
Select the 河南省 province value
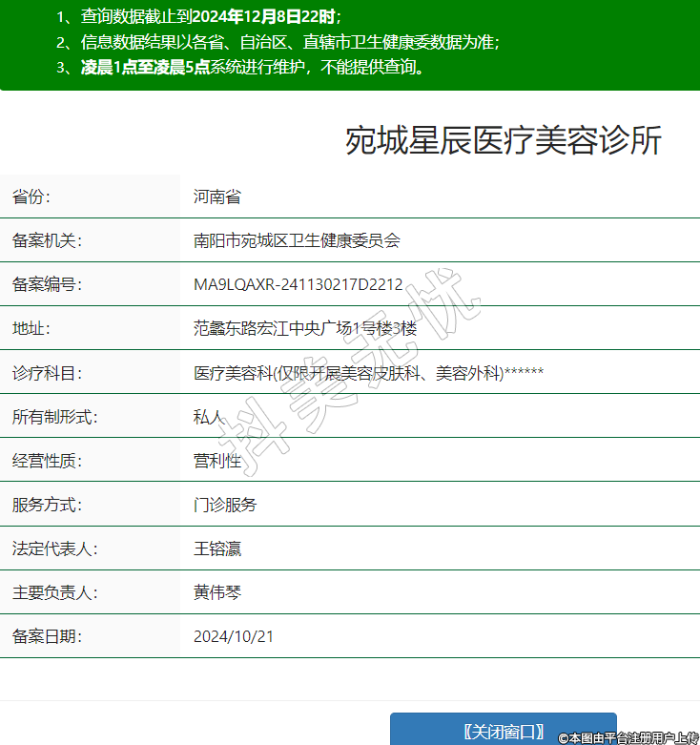[216, 197]
